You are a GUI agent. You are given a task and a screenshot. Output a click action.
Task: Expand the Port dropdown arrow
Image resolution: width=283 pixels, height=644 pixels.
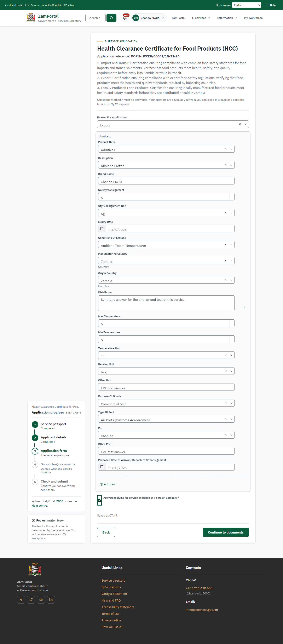[x=231, y=435]
